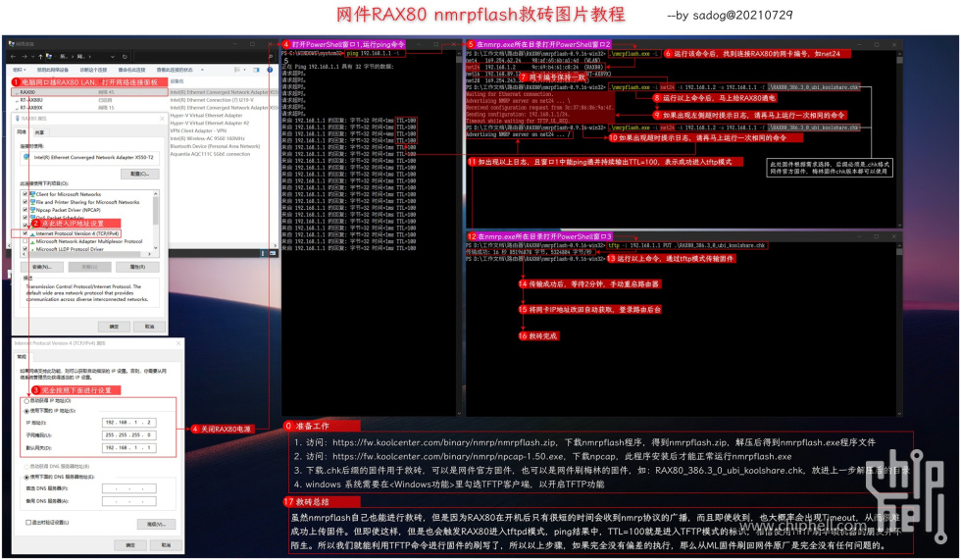961x560 pixels.
Task: Click the Back arrow in Network Connections window
Action: pyautogui.click(x=13, y=56)
